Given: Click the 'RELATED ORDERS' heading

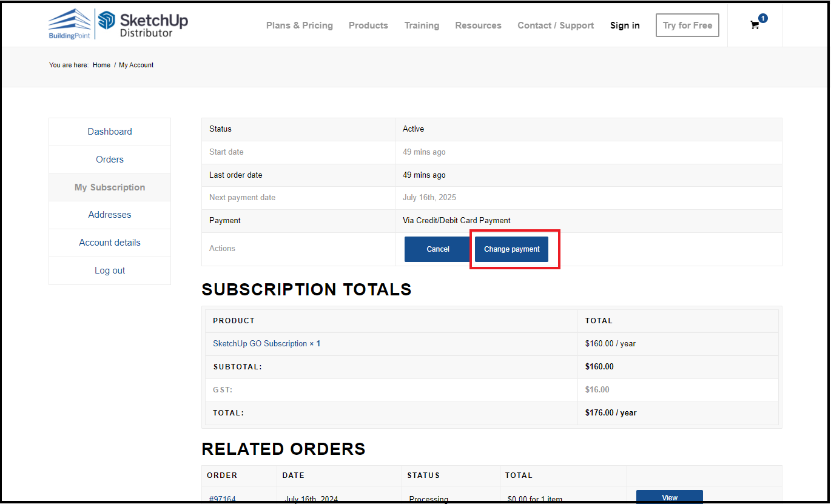Looking at the screenshot, I should [283, 449].
